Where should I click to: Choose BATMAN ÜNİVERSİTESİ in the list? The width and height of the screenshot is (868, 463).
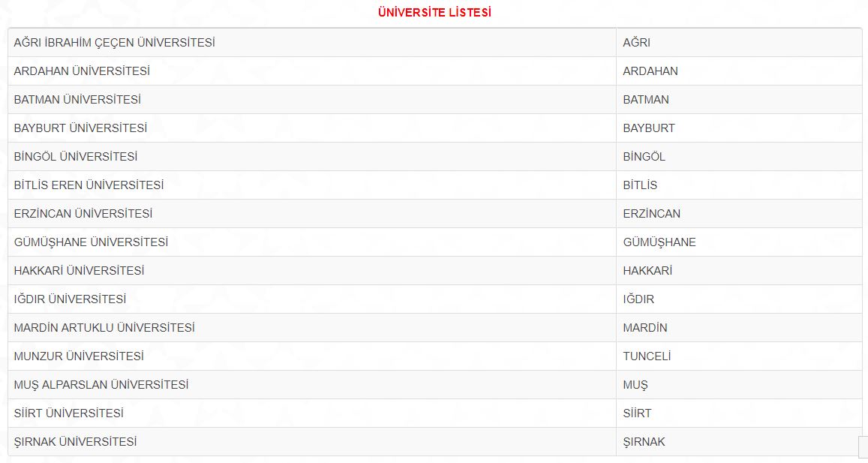(x=77, y=100)
